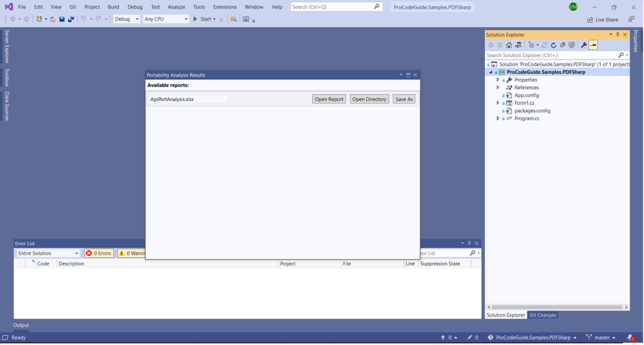The height and width of the screenshot is (345, 644).
Task: Open the Any CPU platform dropdown
Action: tap(166, 19)
